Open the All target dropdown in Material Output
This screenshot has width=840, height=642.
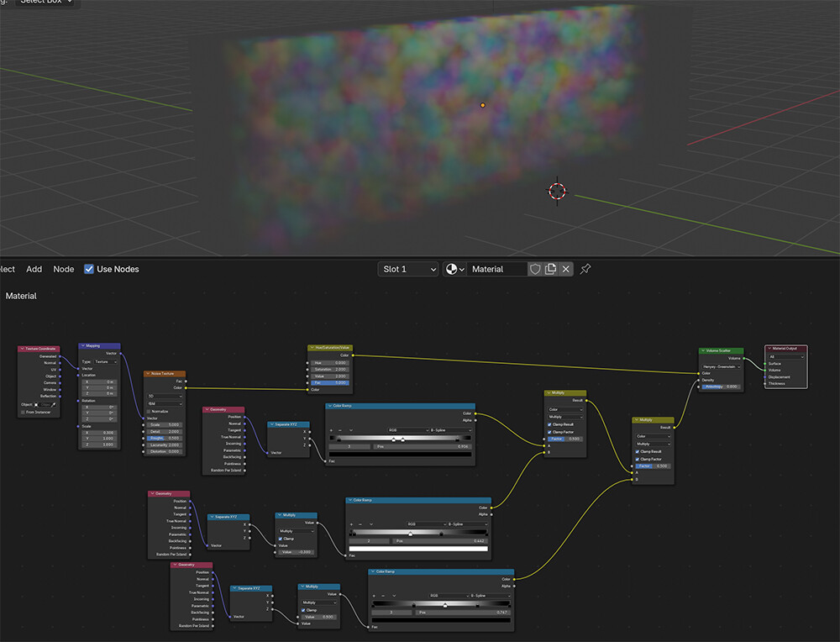[786, 356]
